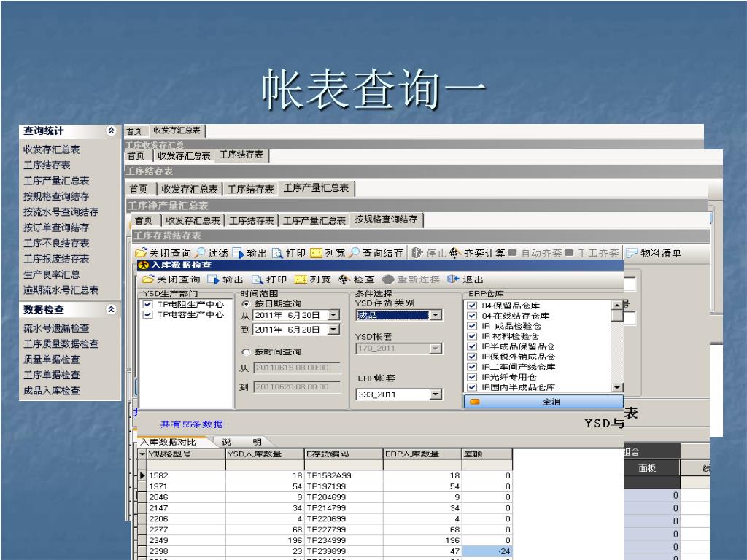Screen dimensions: 747x560
Task: Open the 到 end date dropdown
Action: pos(334,330)
